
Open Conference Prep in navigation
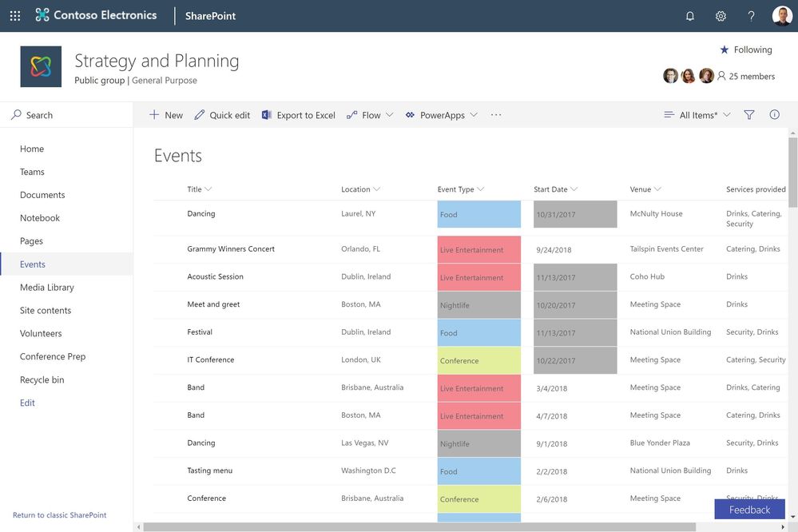pyautogui.click(x=53, y=356)
